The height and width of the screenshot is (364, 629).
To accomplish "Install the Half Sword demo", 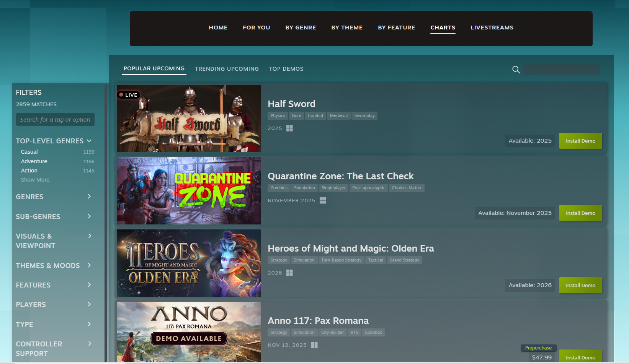I will tap(580, 141).
